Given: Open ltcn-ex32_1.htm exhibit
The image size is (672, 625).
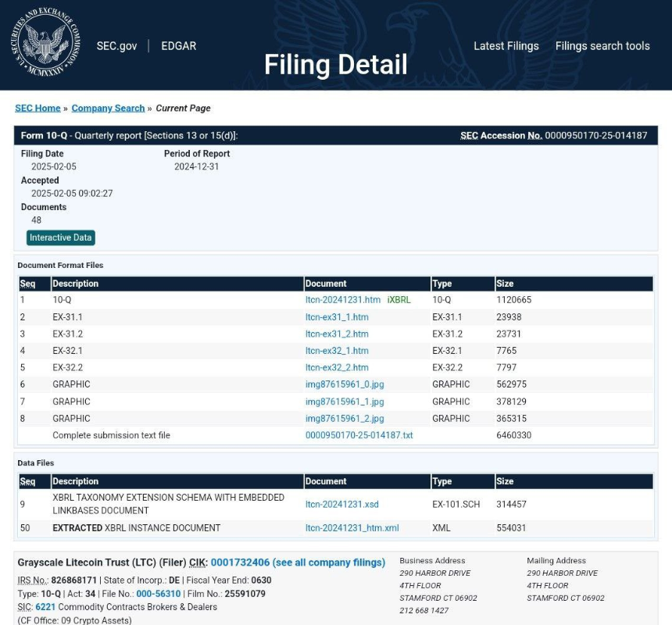Looking at the screenshot, I should click(337, 351).
